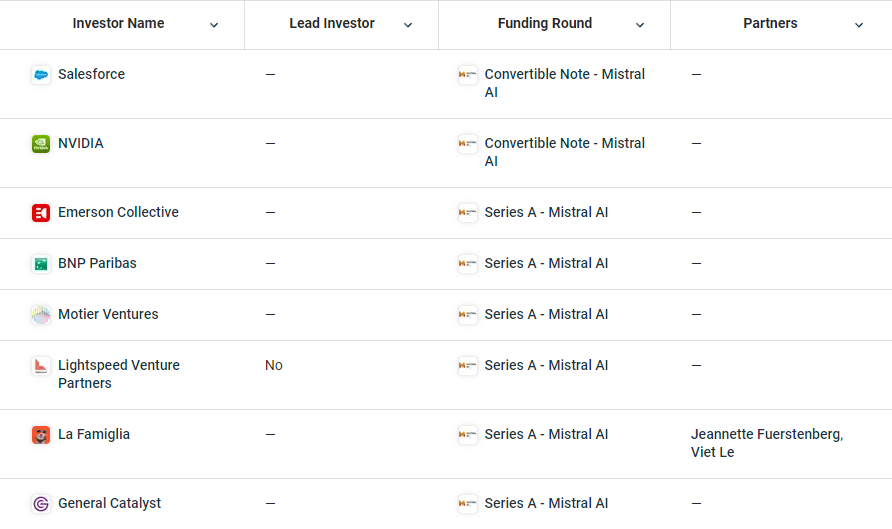Image resolution: width=892 pixels, height=529 pixels.
Task: Click the BNP Paribas logo icon
Action: (41, 264)
